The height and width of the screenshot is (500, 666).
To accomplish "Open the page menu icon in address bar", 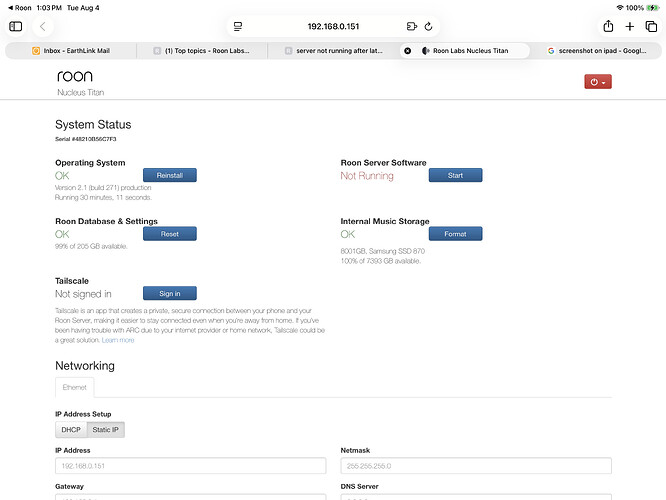I will pyautogui.click(x=238, y=26).
